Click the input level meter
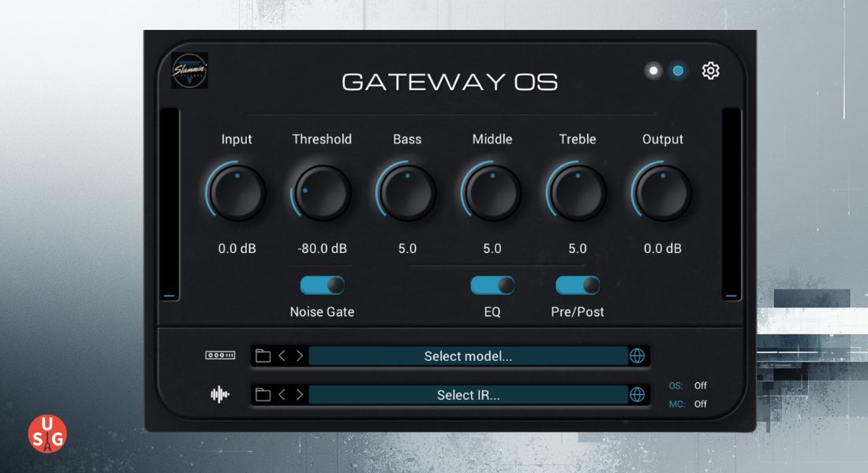 point(170,203)
